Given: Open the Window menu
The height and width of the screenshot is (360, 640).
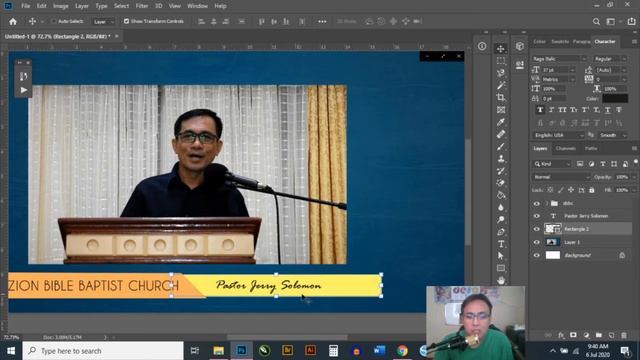Looking at the screenshot, I should coord(197,6).
